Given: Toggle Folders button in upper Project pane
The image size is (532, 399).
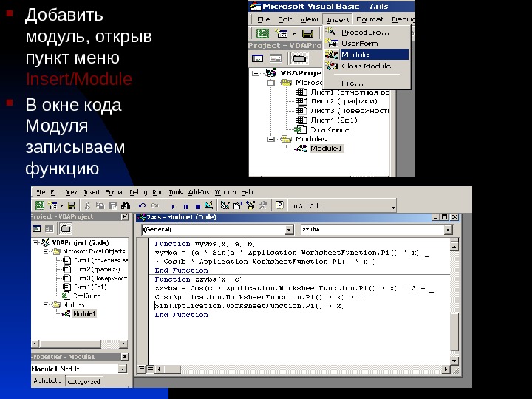Looking at the screenshot, I should point(299,58).
